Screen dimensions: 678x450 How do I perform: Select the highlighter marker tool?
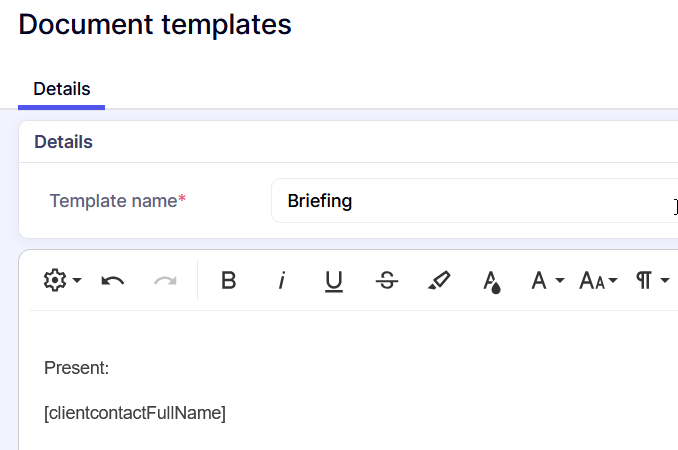pos(439,281)
